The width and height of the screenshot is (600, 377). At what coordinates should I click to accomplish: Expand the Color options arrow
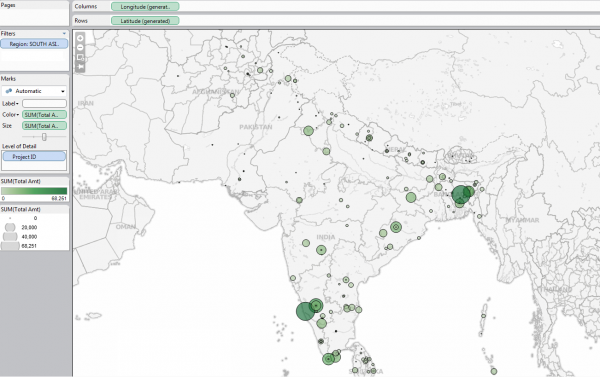18,115
